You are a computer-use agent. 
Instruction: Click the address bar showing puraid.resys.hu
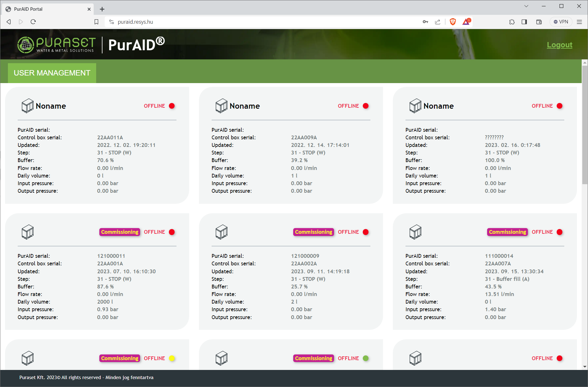point(253,22)
